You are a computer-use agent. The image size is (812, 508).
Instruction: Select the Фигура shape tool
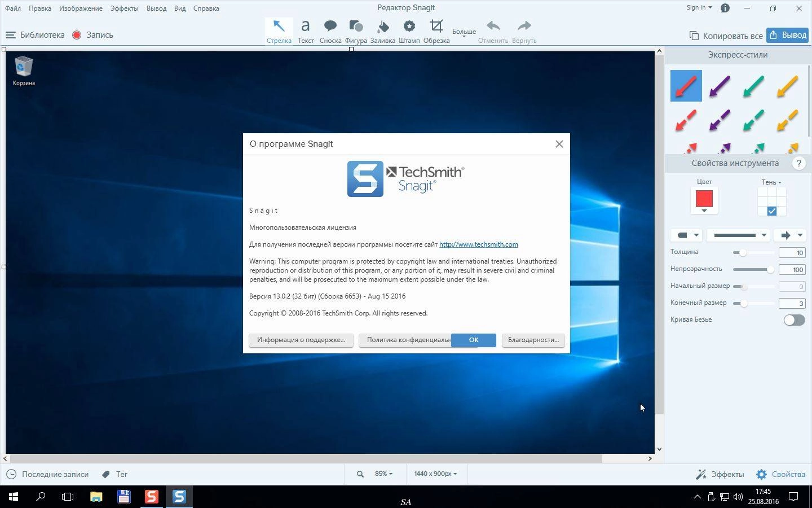(x=356, y=31)
